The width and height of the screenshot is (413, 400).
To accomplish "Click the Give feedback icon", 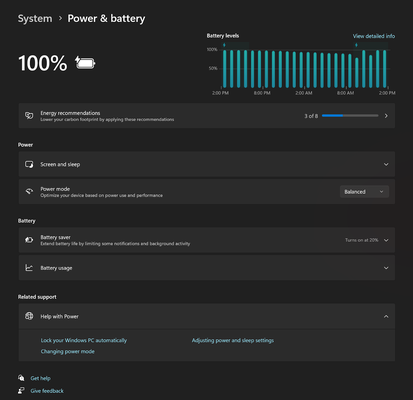I will point(21,390).
